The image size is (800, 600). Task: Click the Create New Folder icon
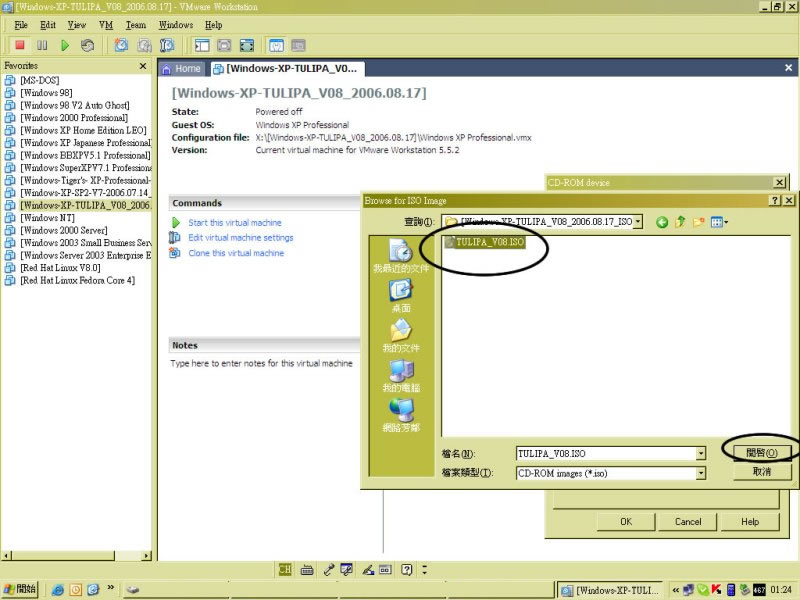pos(698,221)
